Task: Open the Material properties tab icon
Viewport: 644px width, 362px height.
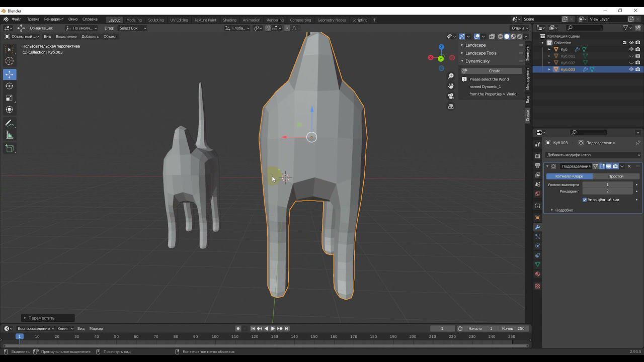Action: tap(537, 275)
